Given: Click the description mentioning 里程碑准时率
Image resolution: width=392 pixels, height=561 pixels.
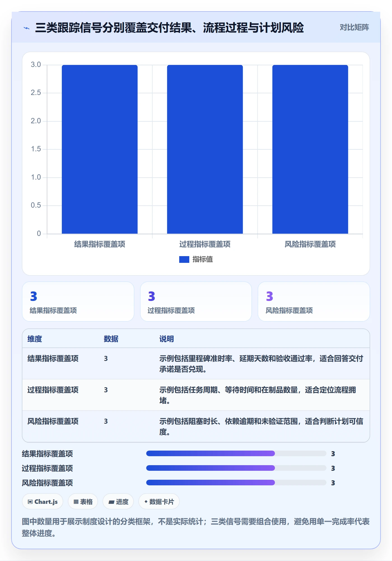Looking at the screenshot, I should [261, 364].
